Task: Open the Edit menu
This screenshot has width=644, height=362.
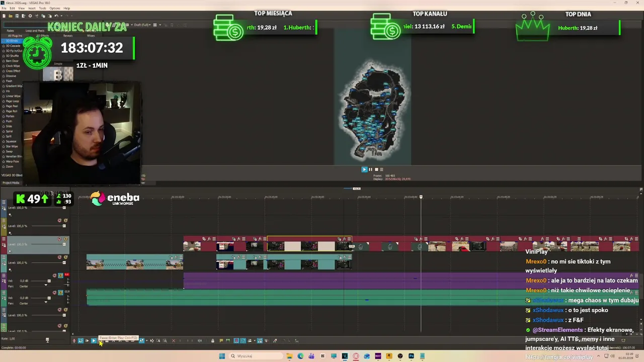Action: (12, 8)
